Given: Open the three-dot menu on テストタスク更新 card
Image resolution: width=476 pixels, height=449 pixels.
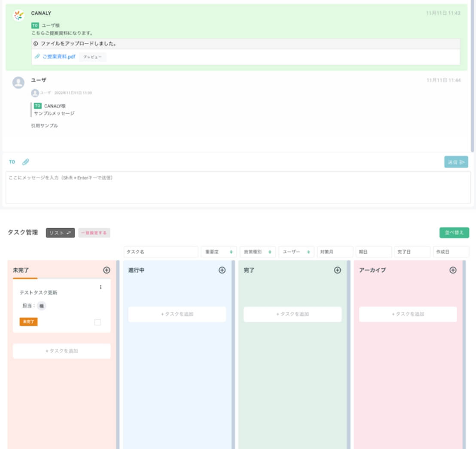Looking at the screenshot, I should (x=101, y=287).
